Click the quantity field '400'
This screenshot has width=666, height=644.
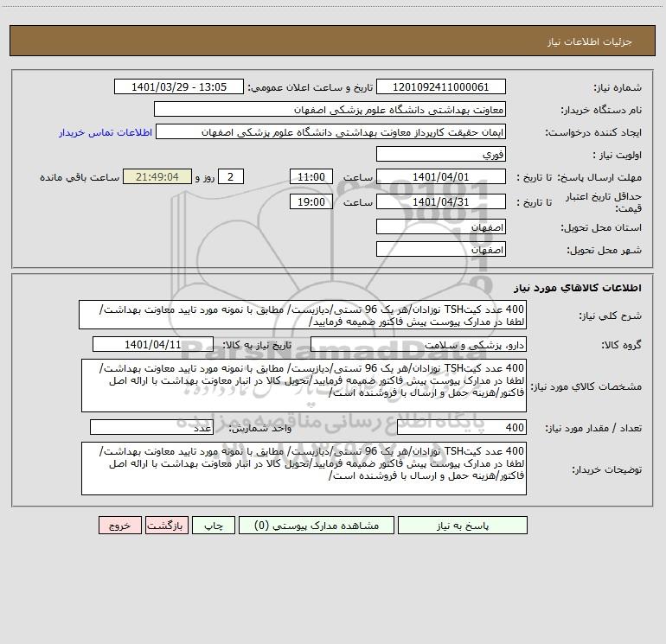pos(462,428)
